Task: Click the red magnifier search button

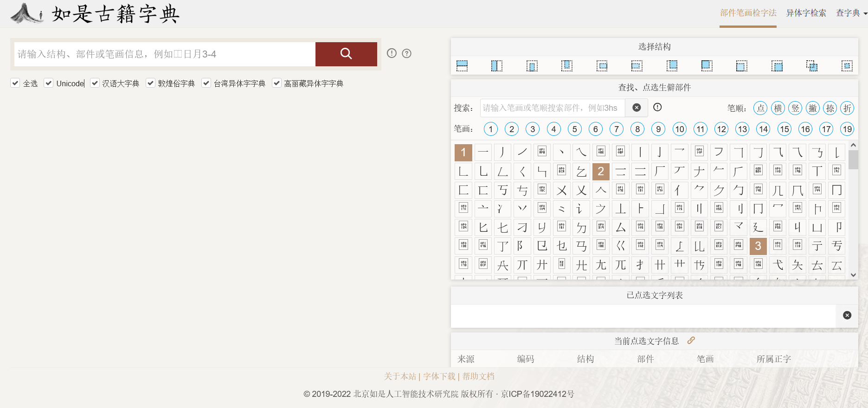Action: (x=346, y=54)
